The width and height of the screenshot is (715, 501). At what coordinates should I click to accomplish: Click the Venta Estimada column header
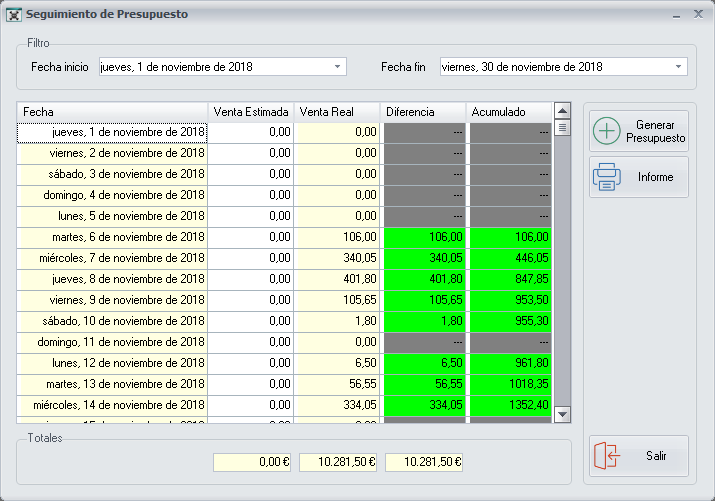coord(252,111)
